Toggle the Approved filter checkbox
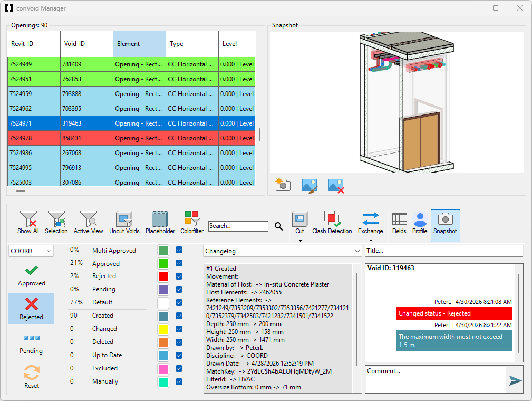 tap(179, 263)
